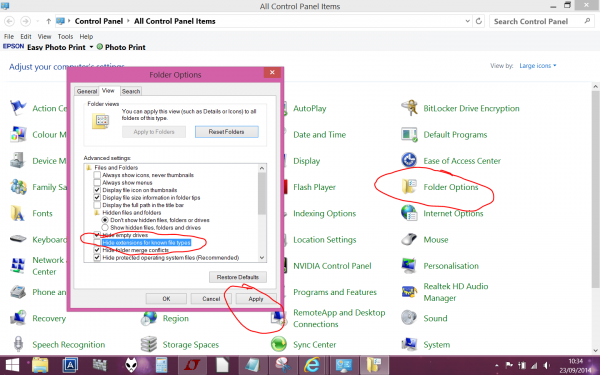Click the Windows Start button
Viewport: 600px width, 375px height.
pyautogui.click(x=11, y=365)
